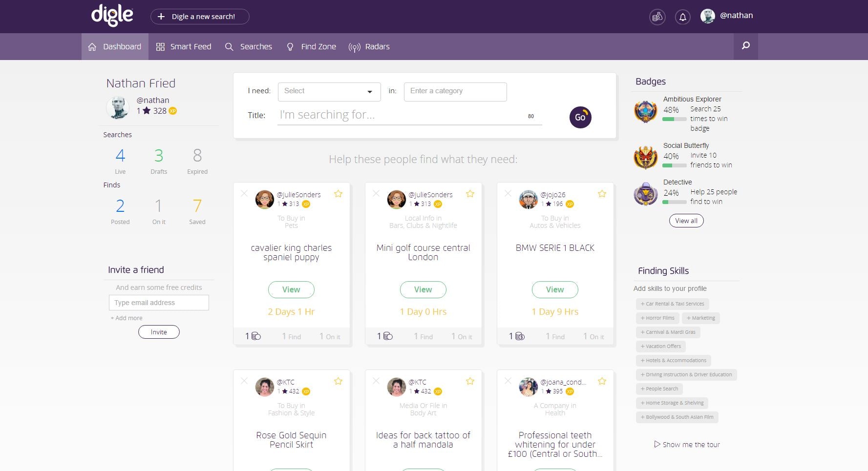Screen dimensions: 868x471
Task: Click the digle logo
Action: click(112, 16)
